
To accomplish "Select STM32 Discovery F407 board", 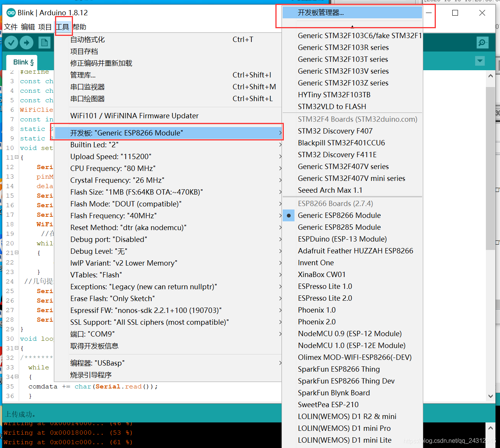I will tap(352, 131).
